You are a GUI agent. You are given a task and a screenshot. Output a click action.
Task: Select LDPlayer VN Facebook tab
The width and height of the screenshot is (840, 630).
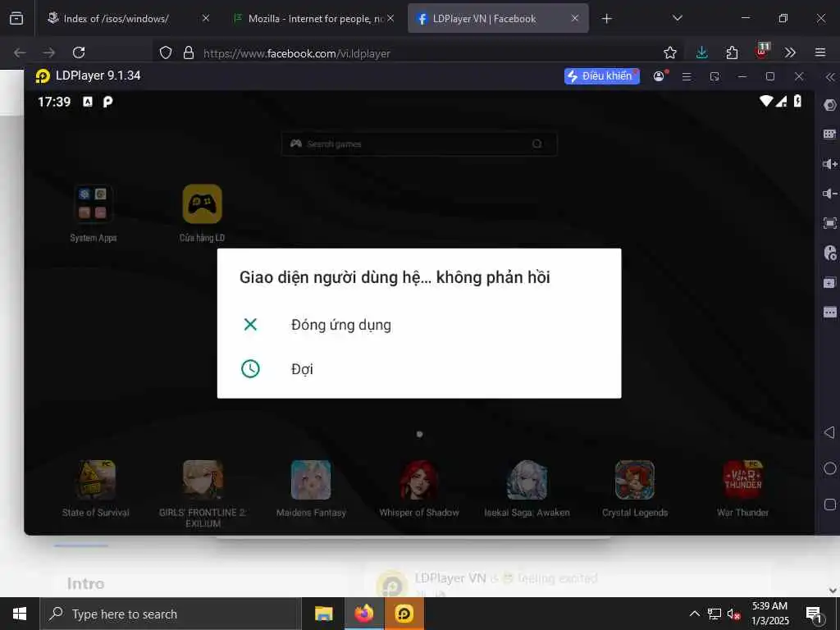(x=485, y=19)
